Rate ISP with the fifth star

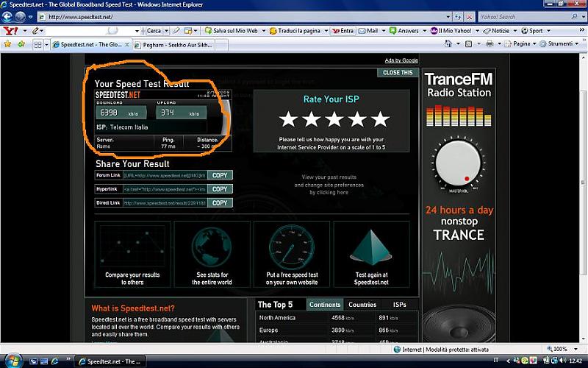pos(380,118)
